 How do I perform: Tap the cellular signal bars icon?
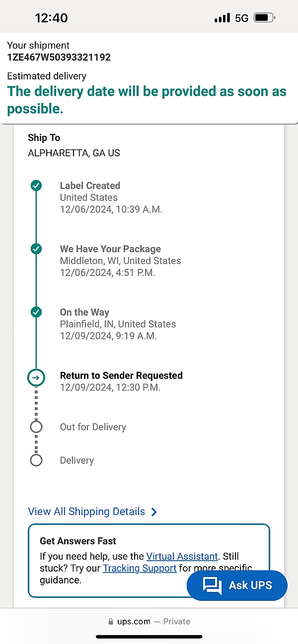(222, 18)
